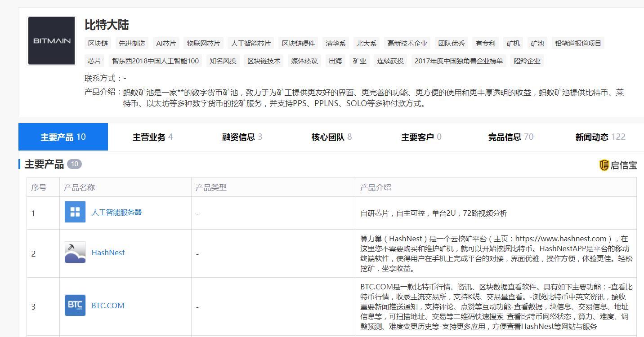644x337 pixels.
Task: Click the 瞪羚企业 tag
Action: click(x=527, y=61)
